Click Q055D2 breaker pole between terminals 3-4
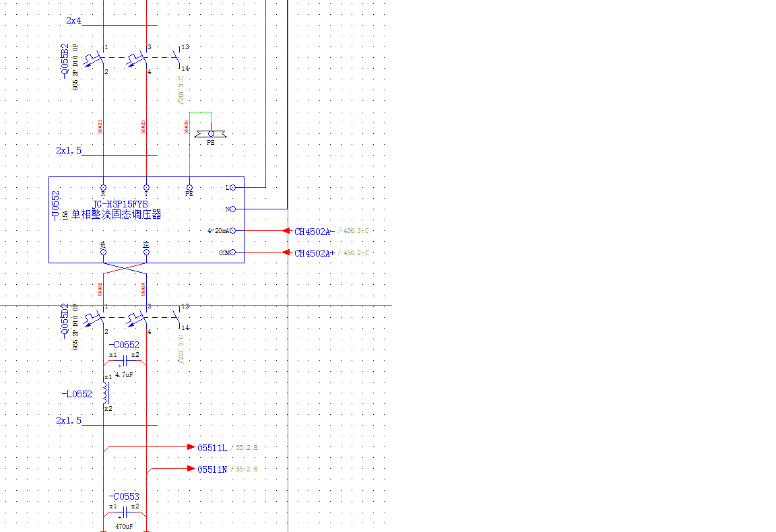This screenshot has width=776, height=532. pyautogui.click(x=140, y=317)
